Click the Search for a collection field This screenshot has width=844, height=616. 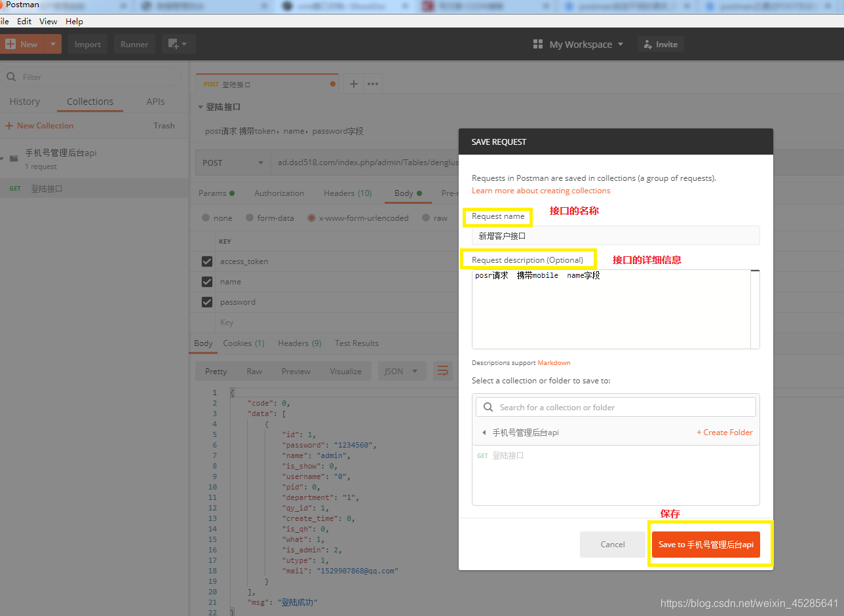616,407
